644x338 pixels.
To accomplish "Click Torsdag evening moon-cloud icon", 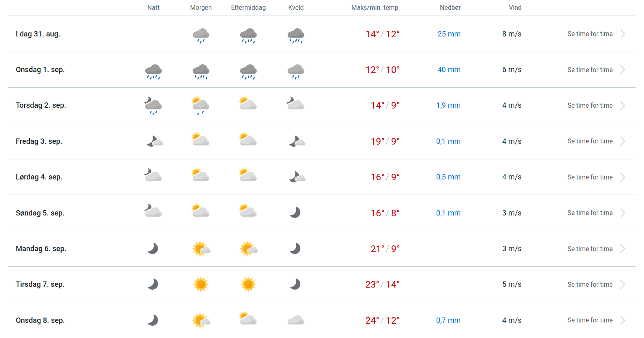I will click(x=295, y=104).
